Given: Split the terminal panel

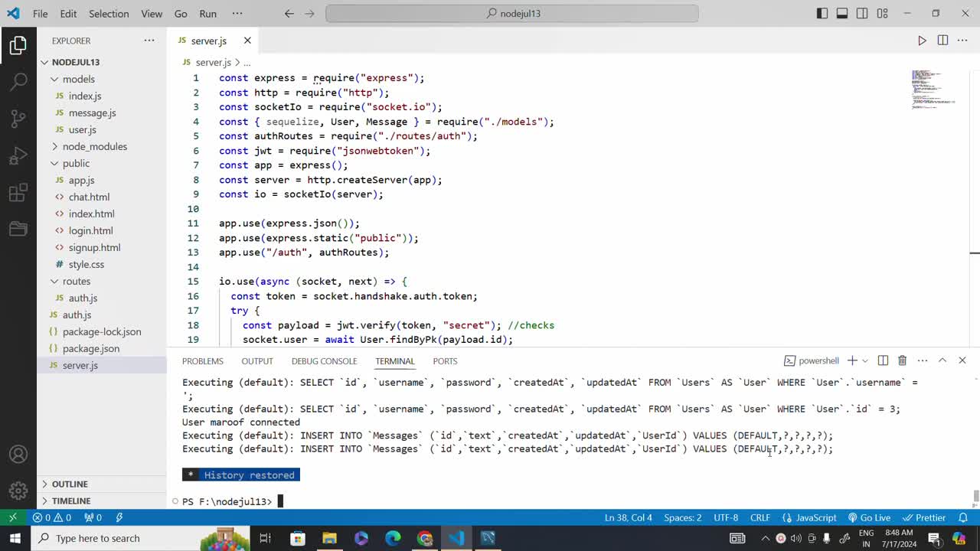Looking at the screenshot, I should [883, 360].
